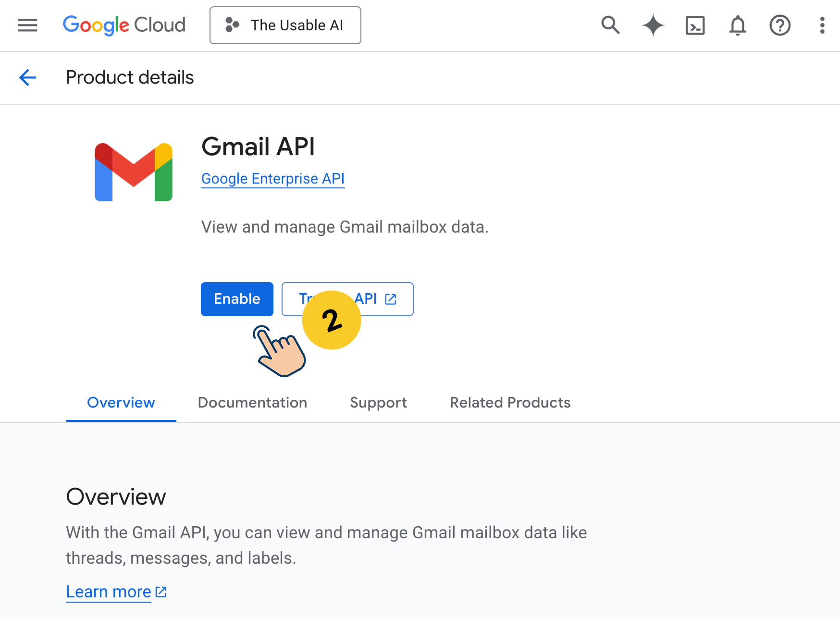Screen dimensions: 840x619
Task: Enable the Gmail API
Action: [237, 299]
